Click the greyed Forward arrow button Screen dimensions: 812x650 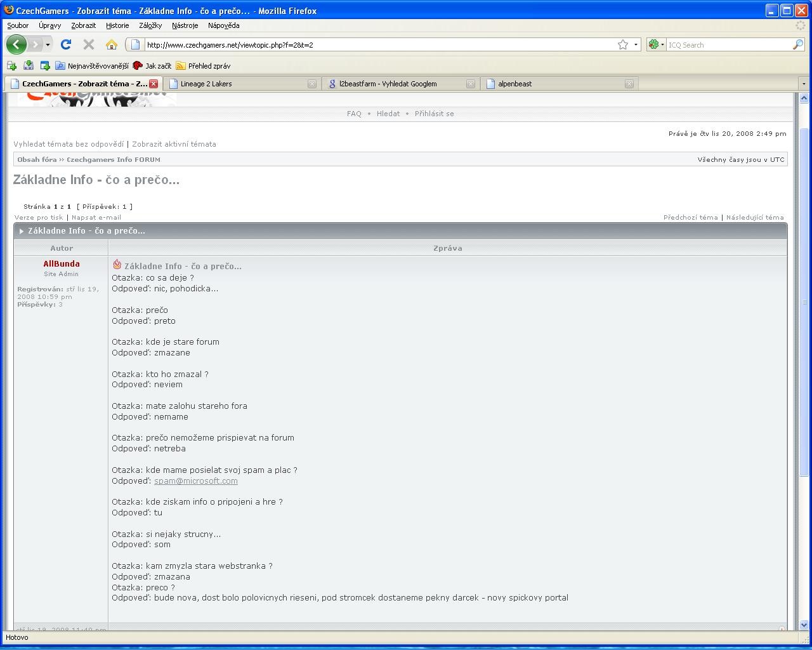35,44
